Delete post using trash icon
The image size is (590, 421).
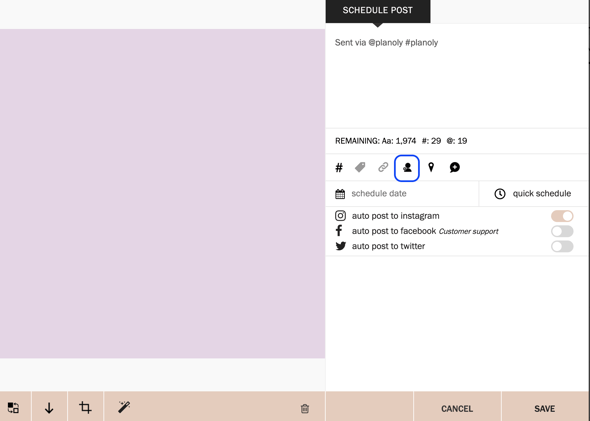(305, 408)
